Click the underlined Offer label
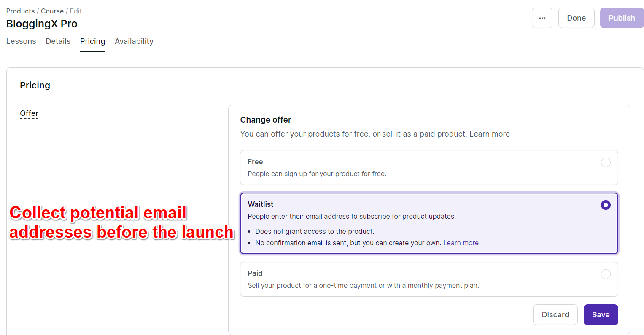This screenshot has width=644, height=335. 29,113
